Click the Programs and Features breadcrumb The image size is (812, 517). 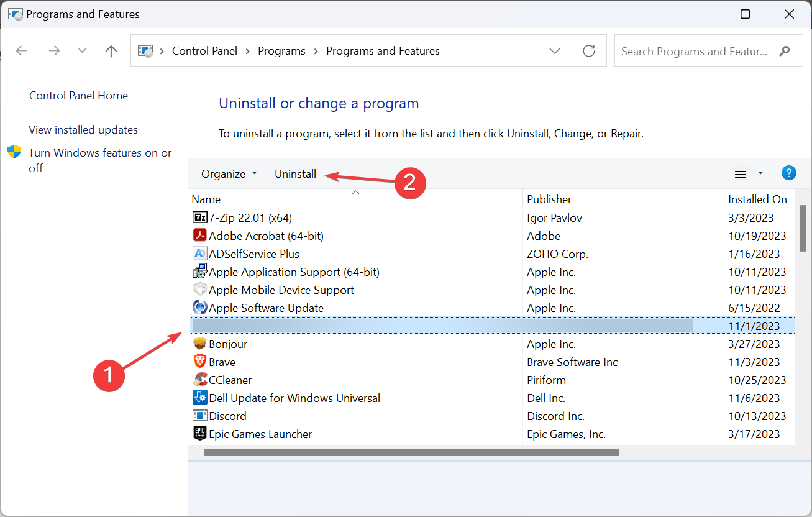click(x=383, y=51)
